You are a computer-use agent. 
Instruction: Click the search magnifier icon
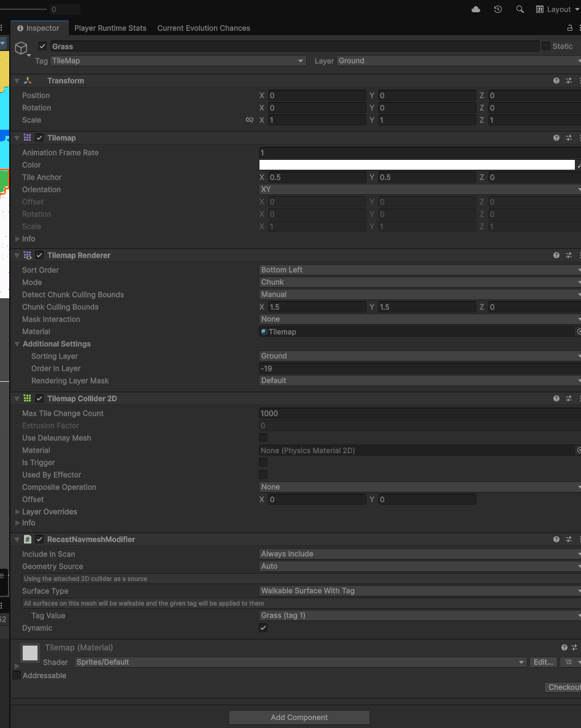tap(520, 9)
